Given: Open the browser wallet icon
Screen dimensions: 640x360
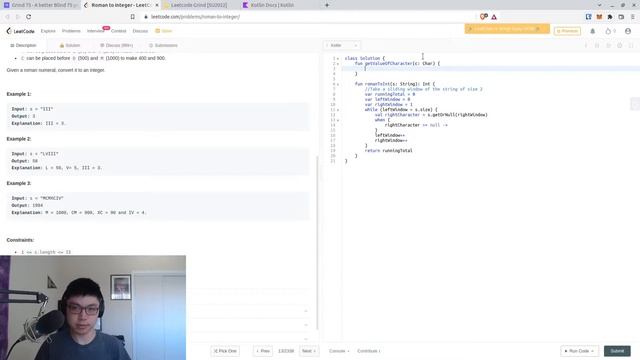Looking at the screenshot, I should [621, 17].
